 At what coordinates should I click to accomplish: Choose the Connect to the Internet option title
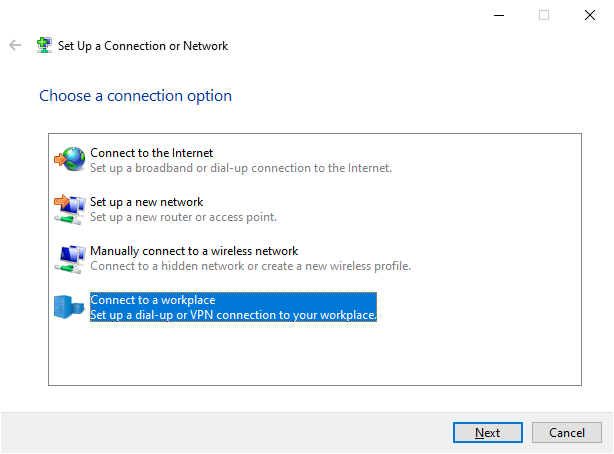[x=151, y=152]
